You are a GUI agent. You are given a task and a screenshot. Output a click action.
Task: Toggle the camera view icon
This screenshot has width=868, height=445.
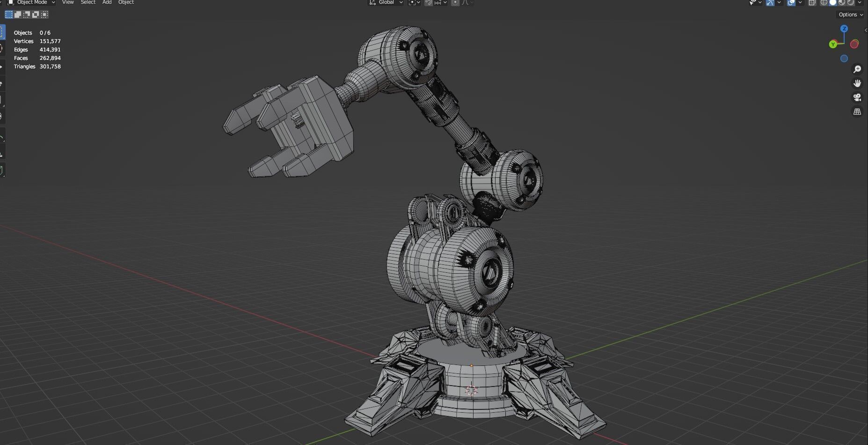tap(857, 97)
